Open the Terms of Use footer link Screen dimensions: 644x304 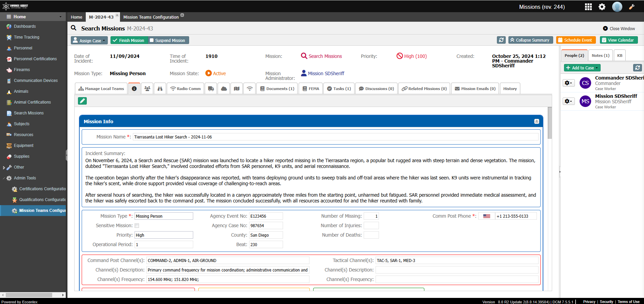(628, 302)
